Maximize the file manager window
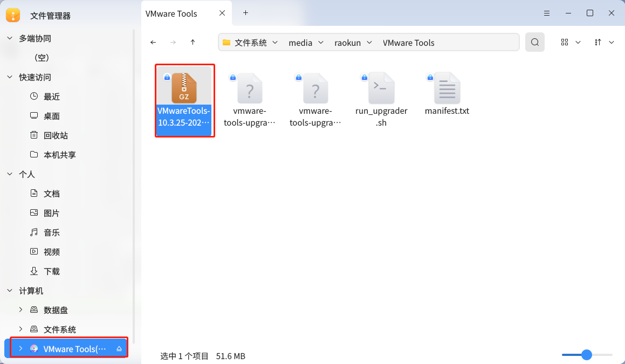The image size is (625, 364). [x=590, y=13]
